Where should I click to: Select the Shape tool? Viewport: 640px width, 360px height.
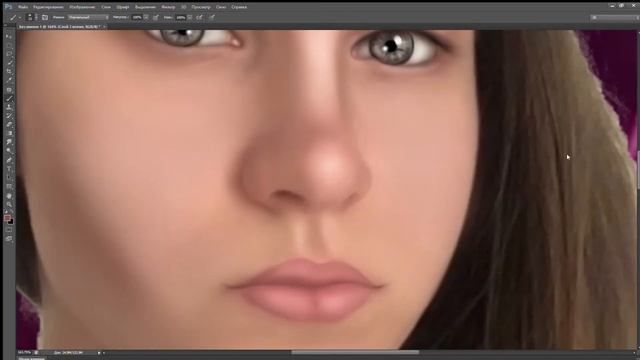[9, 187]
